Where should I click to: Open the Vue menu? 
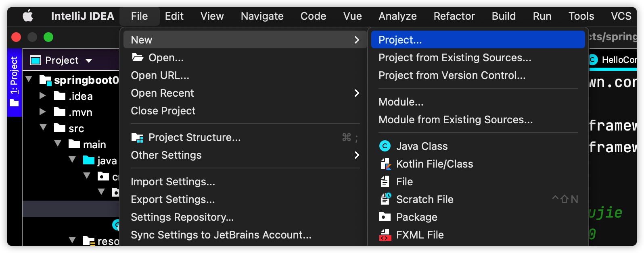click(x=353, y=16)
